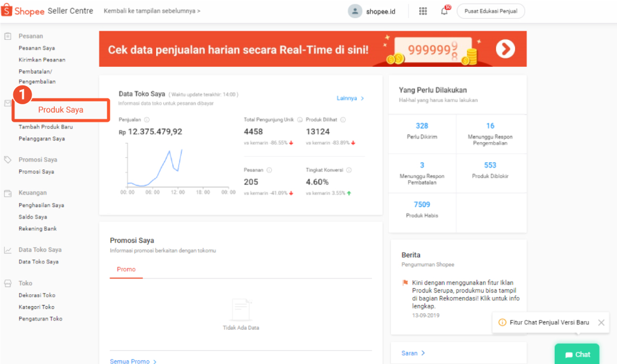This screenshot has width=617, height=364.
Task: Click info icon next to Produk Dilihat
Action: (x=343, y=120)
